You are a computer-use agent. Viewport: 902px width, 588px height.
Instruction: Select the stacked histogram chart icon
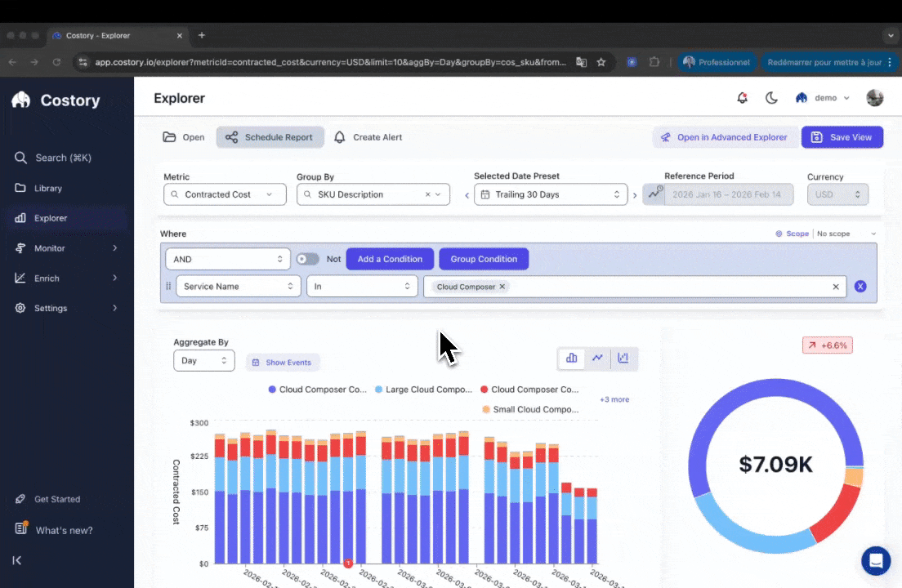point(623,358)
